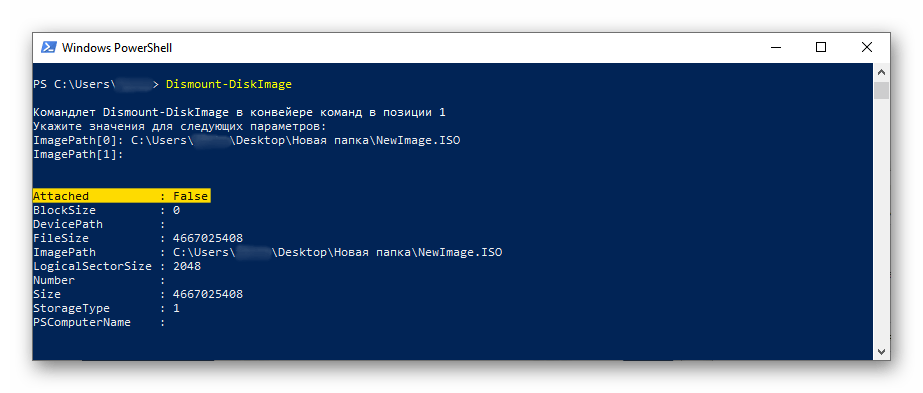The image size is (923, 393).
Task: Click the PowerShell icon in title bar
Action: 48,48
